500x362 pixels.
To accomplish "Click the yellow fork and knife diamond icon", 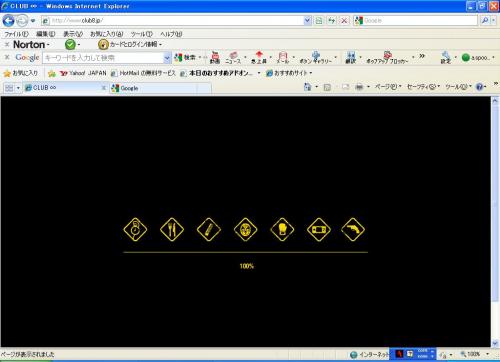I will 172,229.
